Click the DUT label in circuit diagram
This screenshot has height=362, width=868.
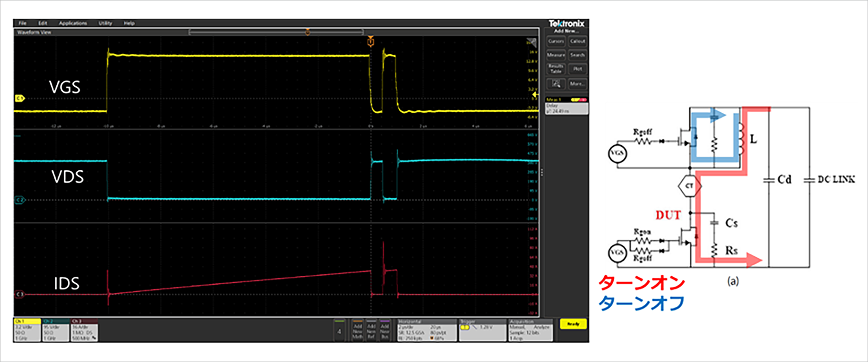(668, 215)
